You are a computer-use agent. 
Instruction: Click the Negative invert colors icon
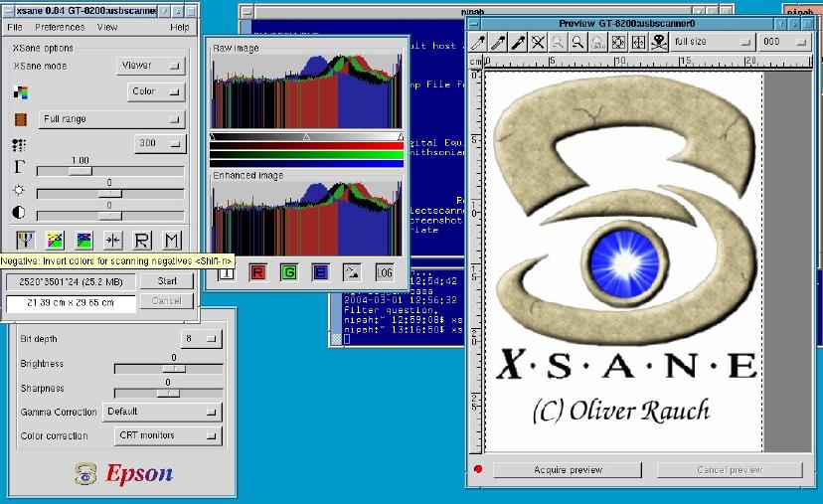pyautogui.click(x=24, y=240)
